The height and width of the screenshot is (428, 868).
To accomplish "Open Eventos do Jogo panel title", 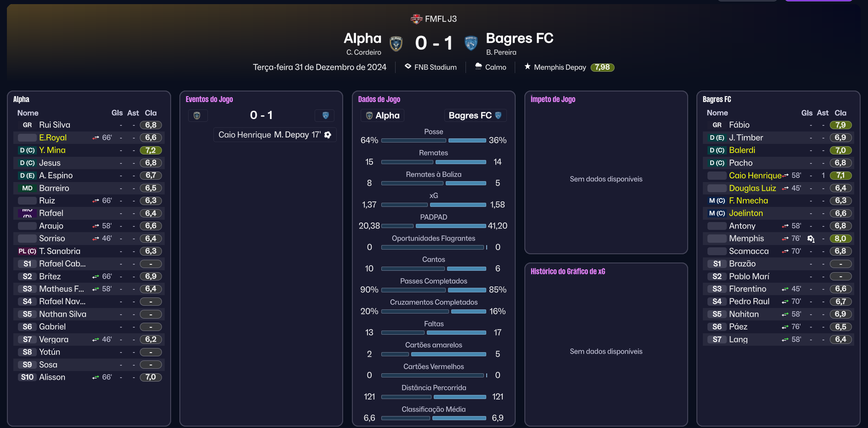I will 209,99.
